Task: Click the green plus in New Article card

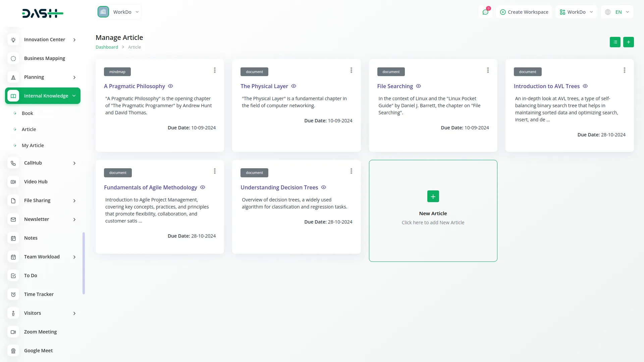Action: tap(433, 196)
